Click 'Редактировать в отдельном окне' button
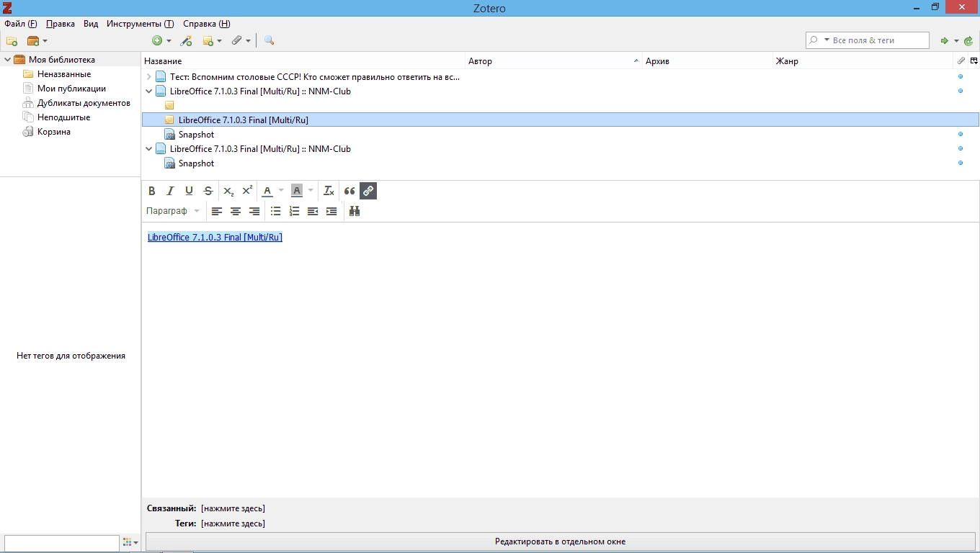Viewport: 980px width, 553px height. (x=560, y=541)
